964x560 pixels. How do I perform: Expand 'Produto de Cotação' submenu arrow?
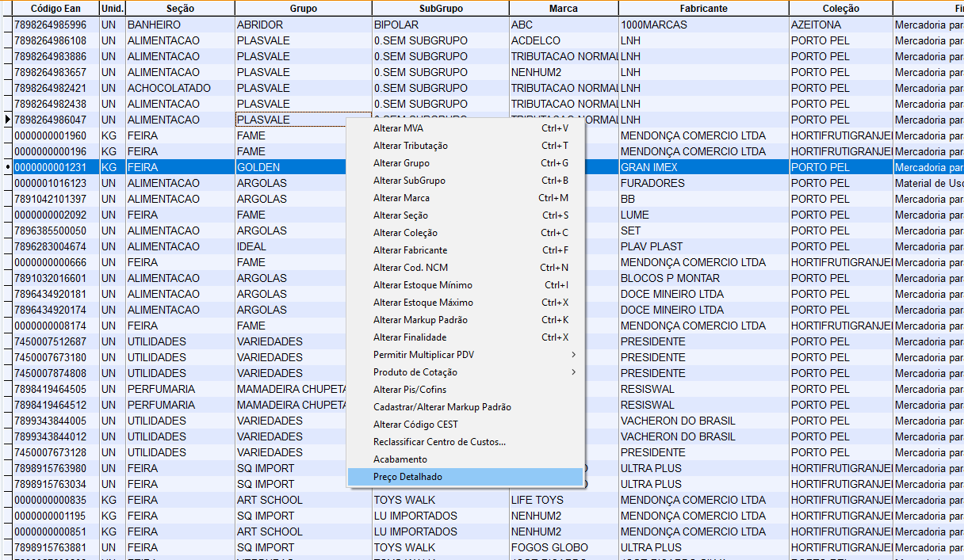573,372
